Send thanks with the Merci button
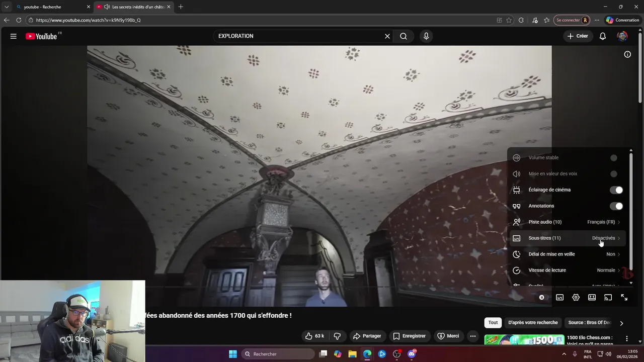The width and height of the screenshot is (644, 362). click(448, 336)
